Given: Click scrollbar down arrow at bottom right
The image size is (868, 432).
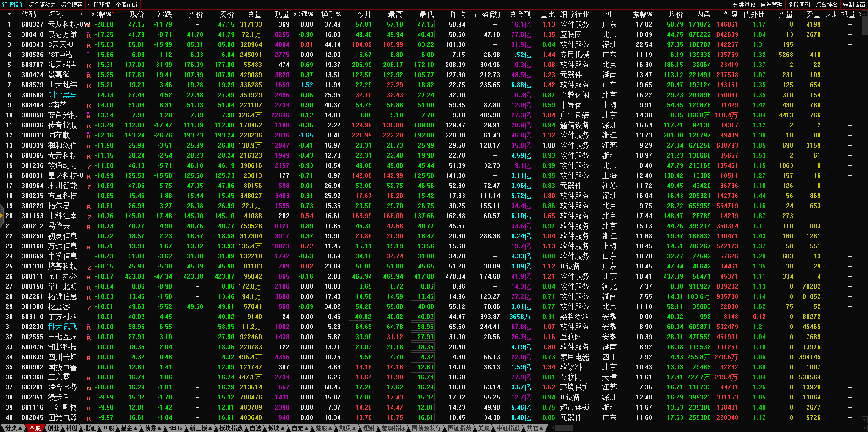Looking at the screenshot, I should click(x=864, y=420).
